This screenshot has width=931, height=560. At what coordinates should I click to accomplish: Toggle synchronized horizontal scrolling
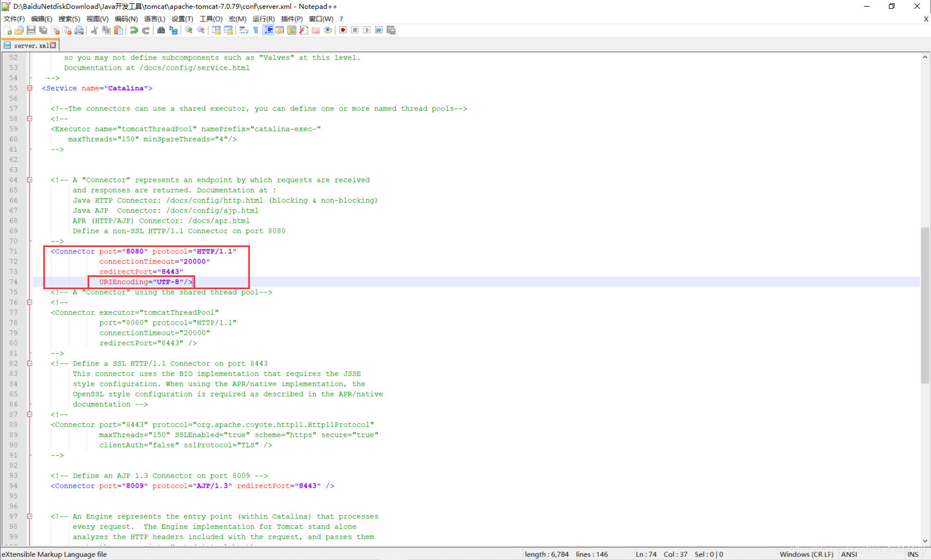tap(228, 30)
